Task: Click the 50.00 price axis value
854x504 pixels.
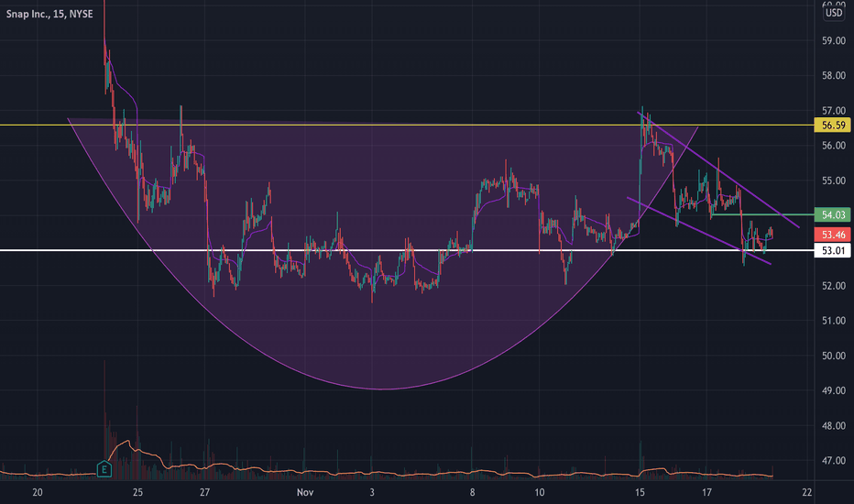Action: pos(834,356)
